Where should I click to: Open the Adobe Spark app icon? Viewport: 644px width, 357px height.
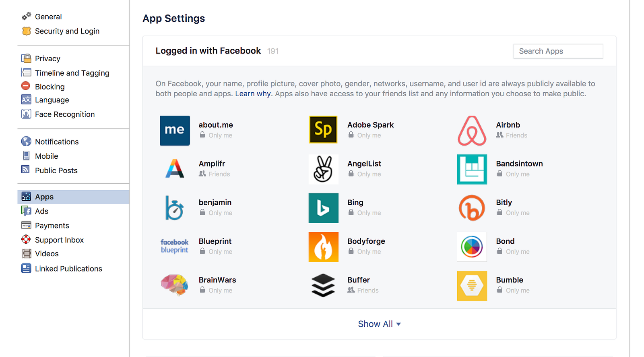pos(323,131)
